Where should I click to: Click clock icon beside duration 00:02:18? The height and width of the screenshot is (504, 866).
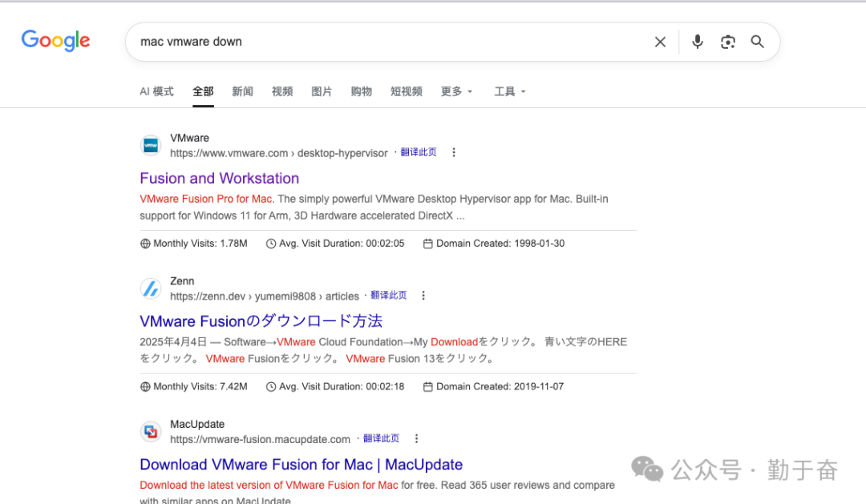tap(271, 386)
